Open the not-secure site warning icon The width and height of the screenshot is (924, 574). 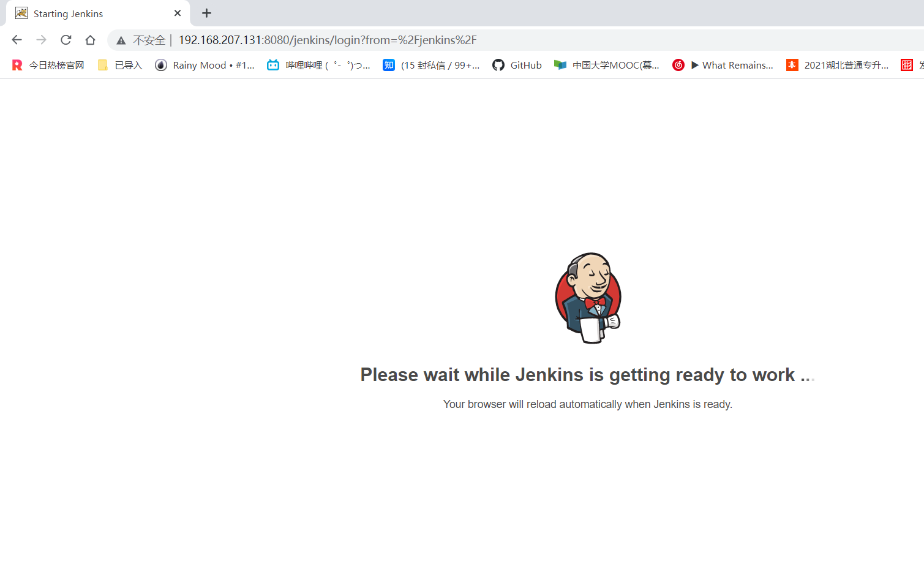pyautogui.click(x=121, y=40)
